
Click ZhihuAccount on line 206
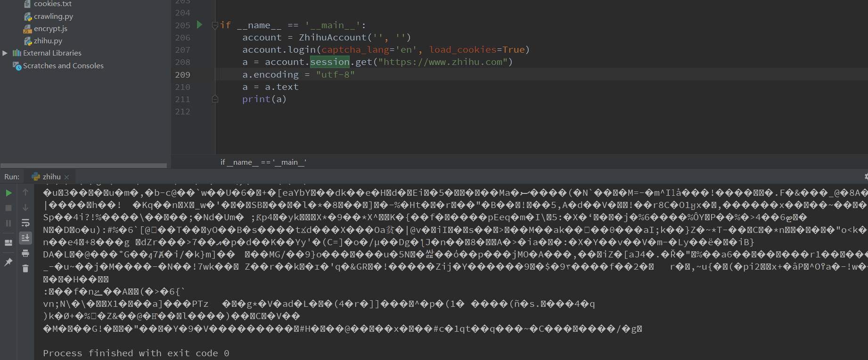point(333,37)
